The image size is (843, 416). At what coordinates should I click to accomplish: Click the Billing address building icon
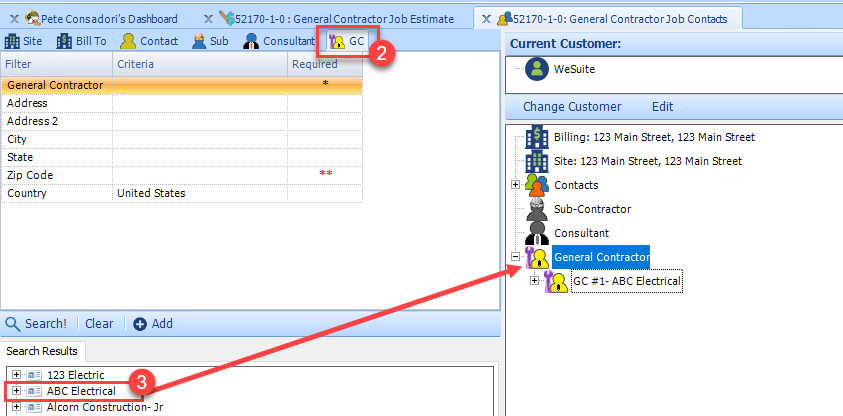pos(536,137)
